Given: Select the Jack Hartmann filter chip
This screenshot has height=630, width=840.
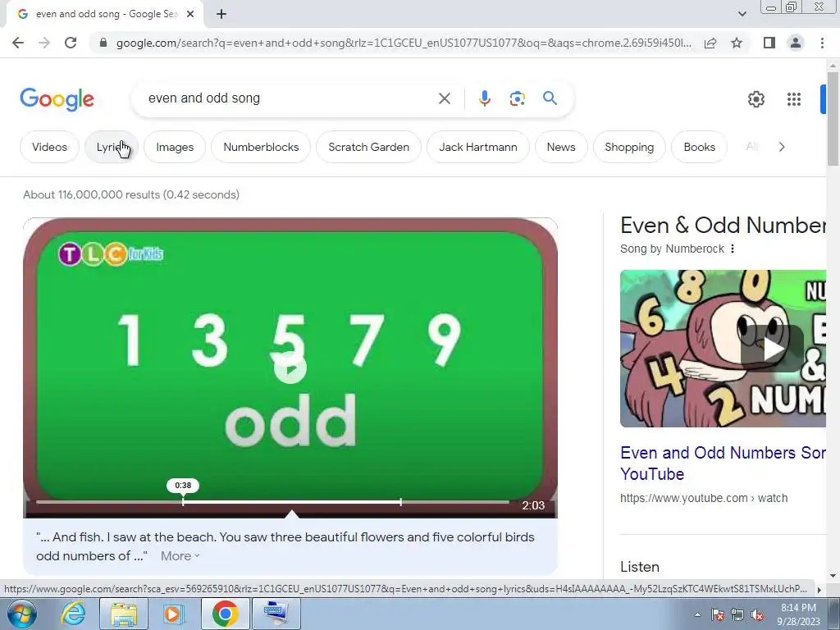Looking at the screenshot, I should 478,147.
